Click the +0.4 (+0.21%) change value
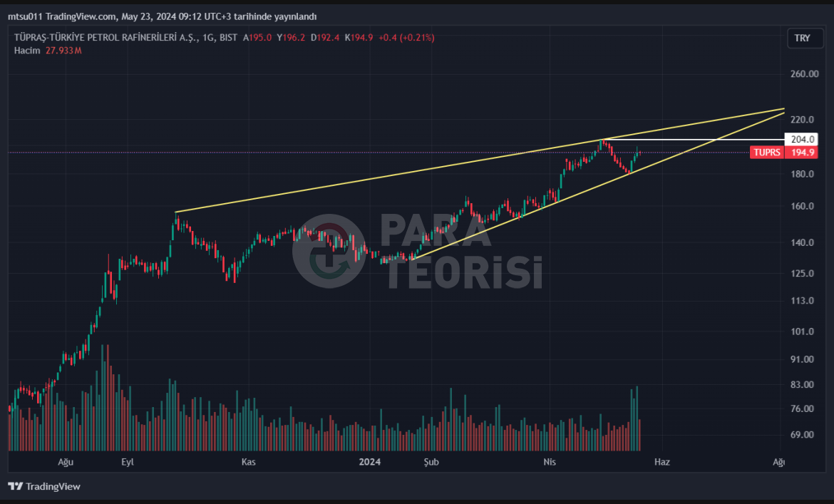 click(406, 38)
